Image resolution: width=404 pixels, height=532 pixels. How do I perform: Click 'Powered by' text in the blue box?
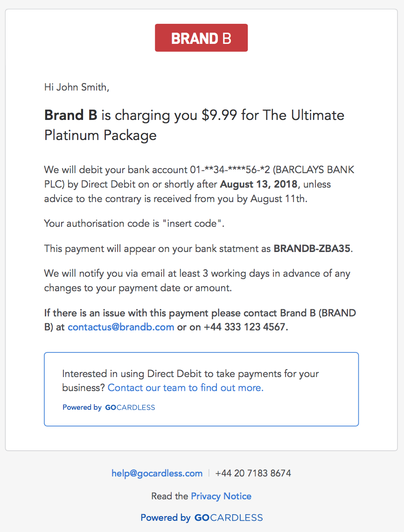(82, 407)
